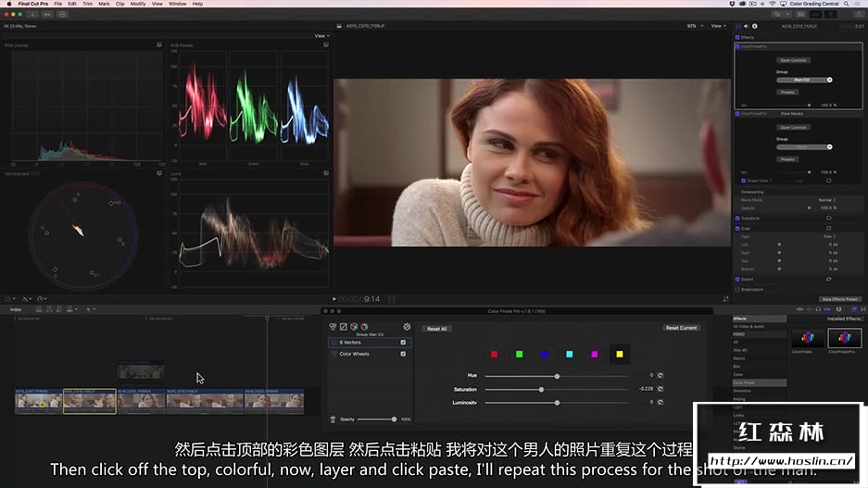Reset the Saturation value with its reset icon

[660, 389]
